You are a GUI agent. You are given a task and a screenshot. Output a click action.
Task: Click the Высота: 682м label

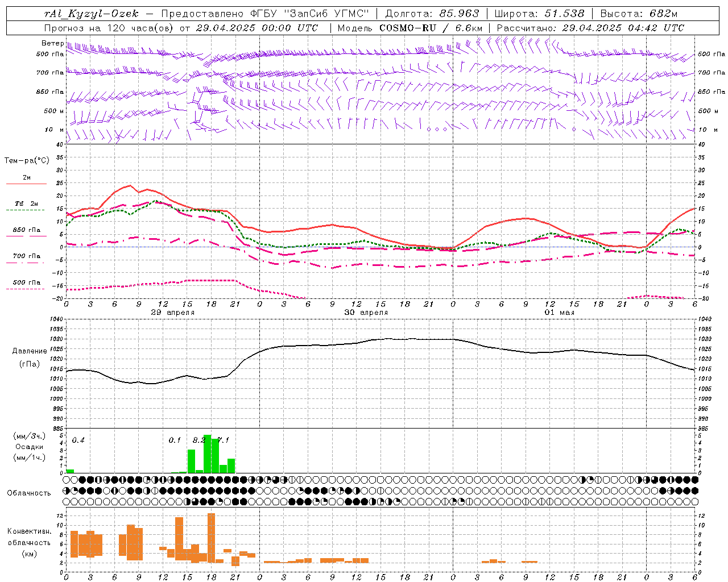click(639, 14)
